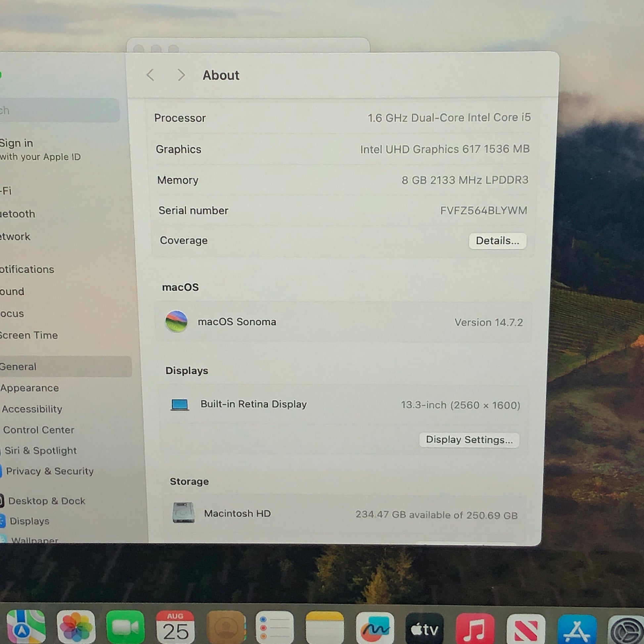This screenshot has height=644, width=644.
Task: Select Siri & Spotlight in the sidebar
Action: point(40,450)
